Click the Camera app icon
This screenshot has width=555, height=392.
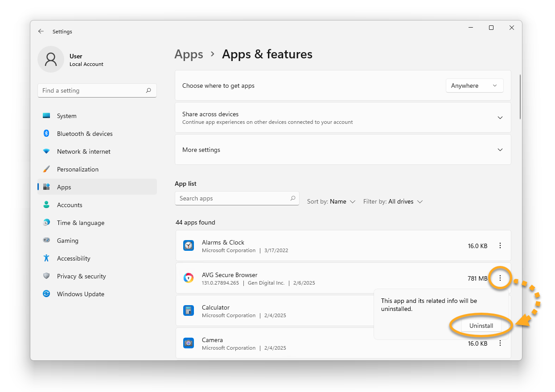coord(189,343)
